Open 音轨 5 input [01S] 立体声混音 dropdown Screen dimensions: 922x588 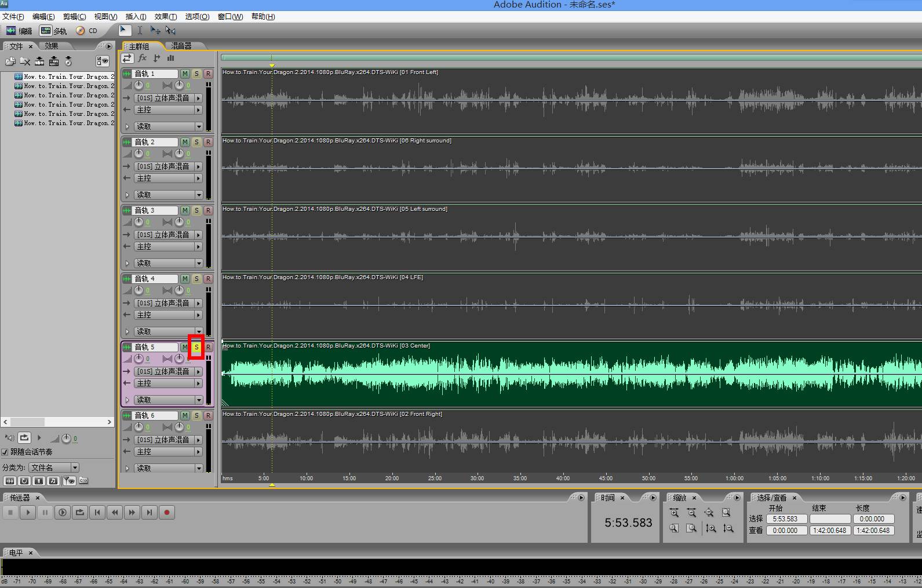point(169,371)
